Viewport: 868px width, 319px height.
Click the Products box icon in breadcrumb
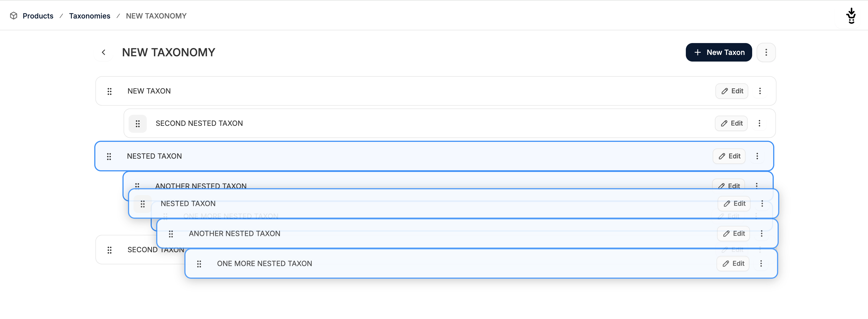pos(14,16)
